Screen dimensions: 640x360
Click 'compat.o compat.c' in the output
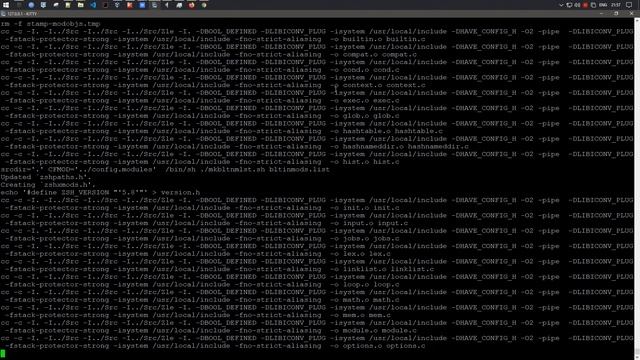[380, 55]
